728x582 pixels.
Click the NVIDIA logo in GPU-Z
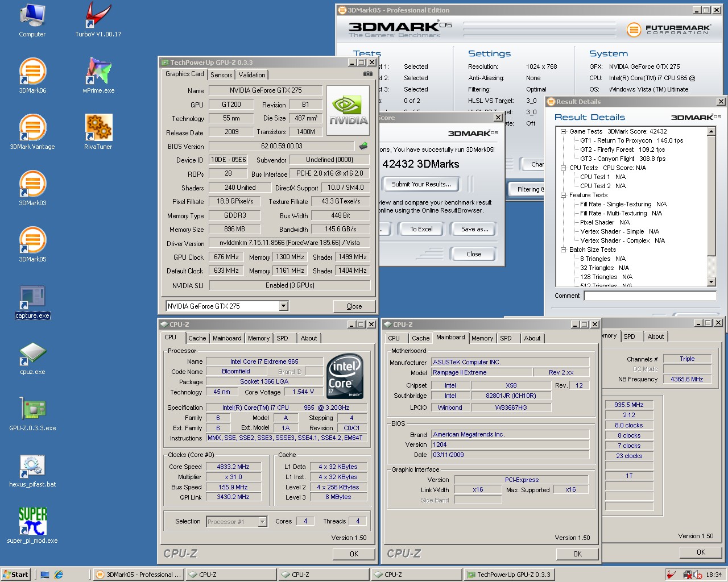point(348,110)
